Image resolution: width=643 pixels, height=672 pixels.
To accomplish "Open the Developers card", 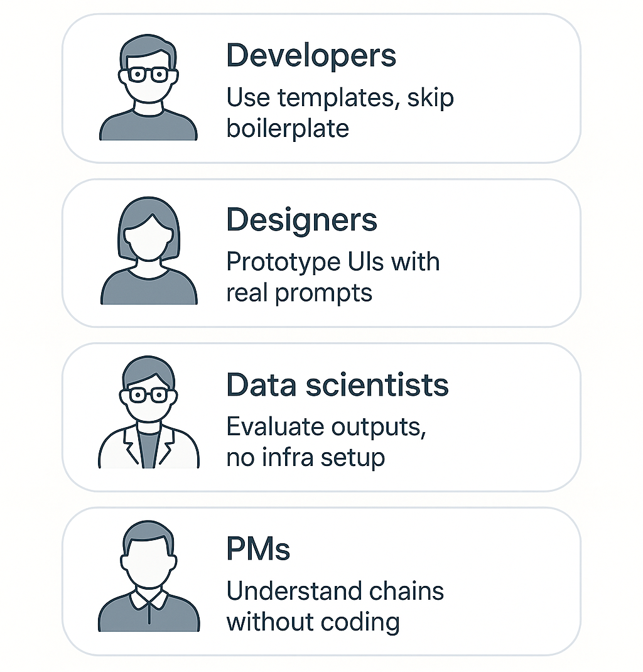I will (321, 89).
